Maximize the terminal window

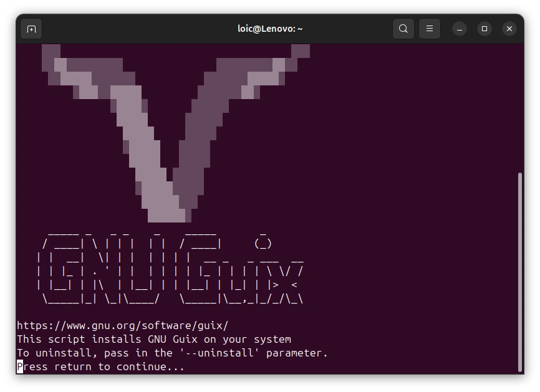pos(485,29)
